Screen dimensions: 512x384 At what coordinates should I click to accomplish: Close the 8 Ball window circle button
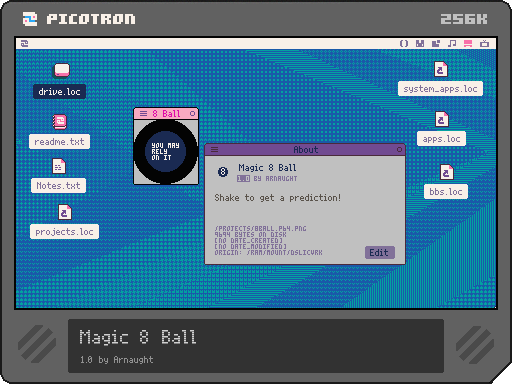pyautogui.click(x=192, y=114)
